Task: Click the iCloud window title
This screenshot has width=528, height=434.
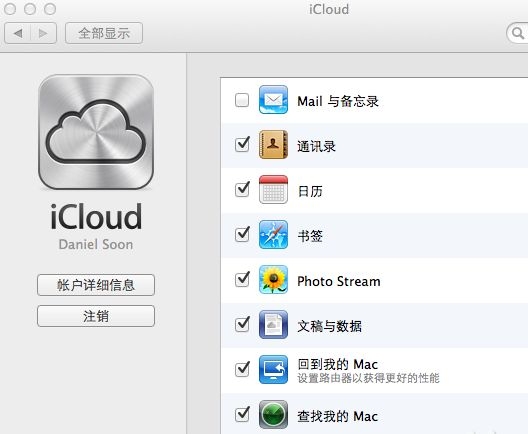Action: (x=329, y=9)
